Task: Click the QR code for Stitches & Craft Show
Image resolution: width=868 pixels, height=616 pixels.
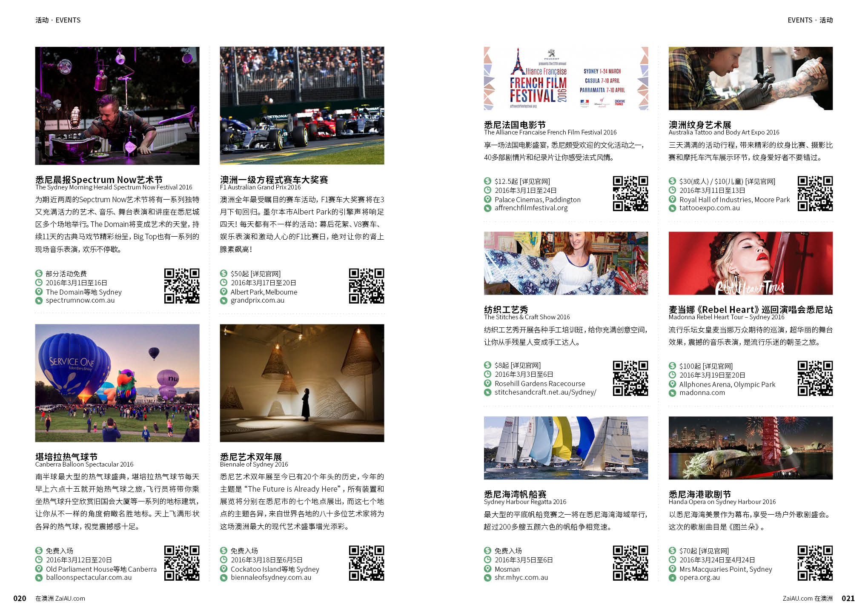Action: 630,378
